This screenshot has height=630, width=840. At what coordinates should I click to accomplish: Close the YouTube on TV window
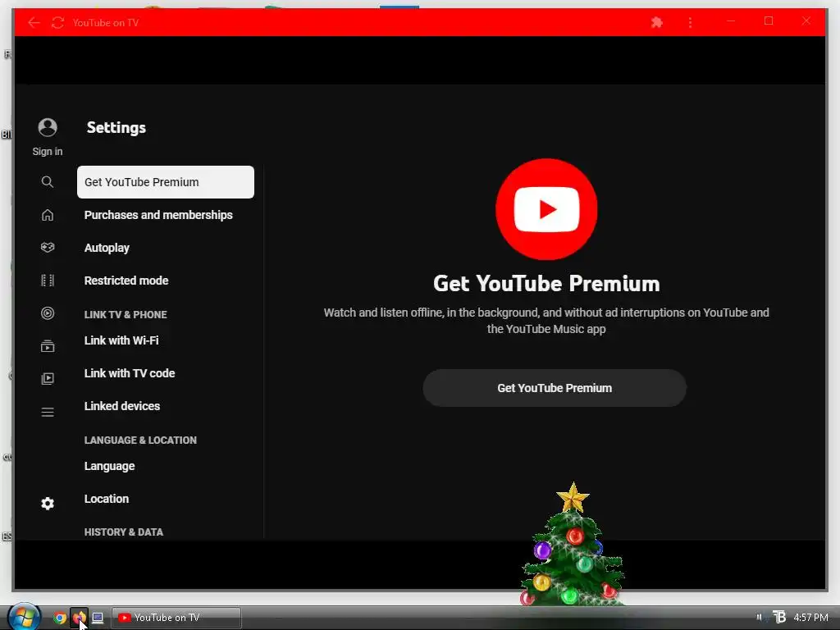tap(806, 21)
